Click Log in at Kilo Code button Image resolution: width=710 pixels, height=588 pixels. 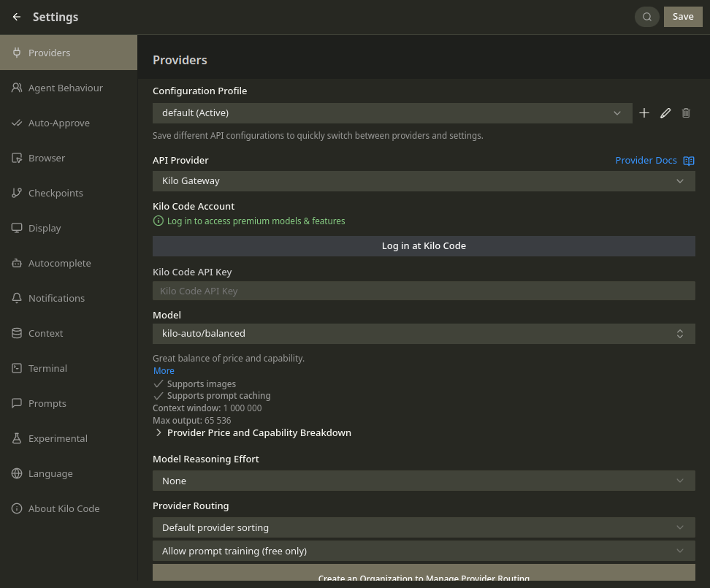(x=424, y=246)
